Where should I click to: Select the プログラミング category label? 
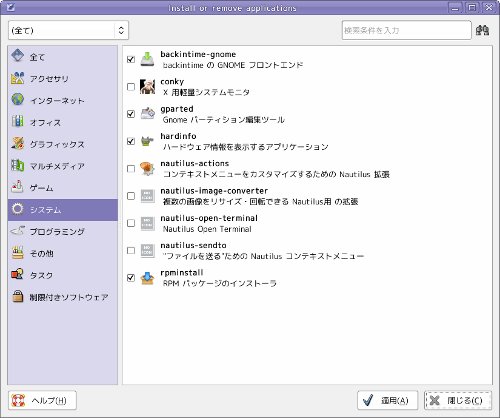pos(57,232)
